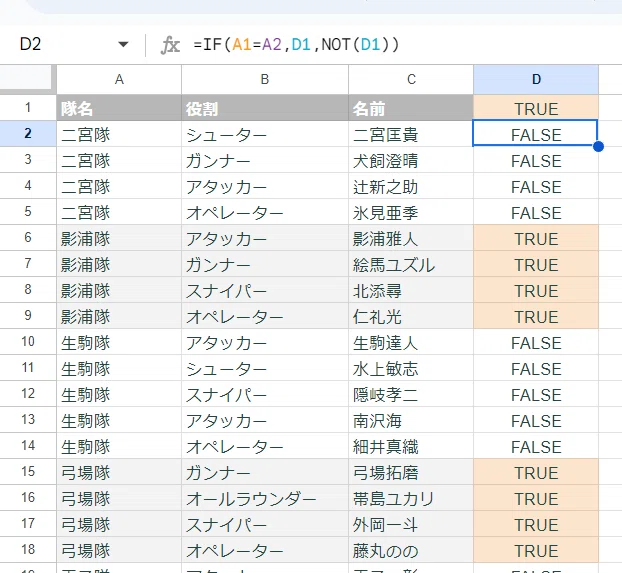The height and width of the screenshot is (573, 622).
Task: Click the fill handle on cell D2
Action: coord(599,146)
